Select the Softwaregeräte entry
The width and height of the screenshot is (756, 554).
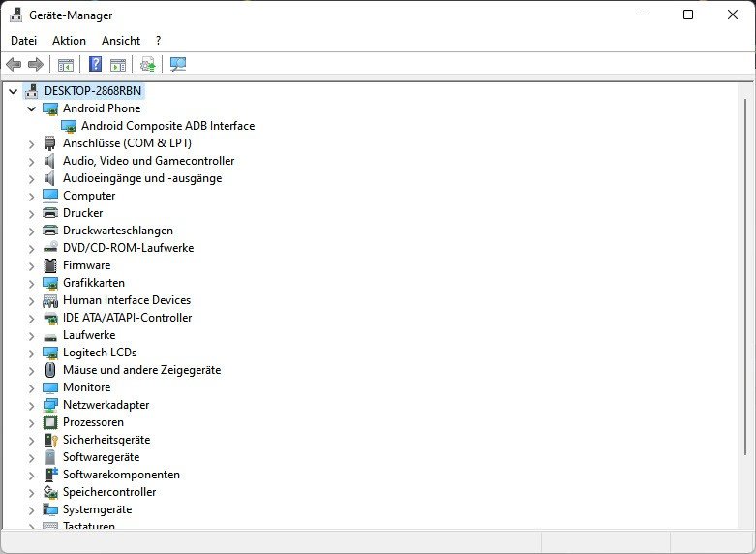click(102, 457)
